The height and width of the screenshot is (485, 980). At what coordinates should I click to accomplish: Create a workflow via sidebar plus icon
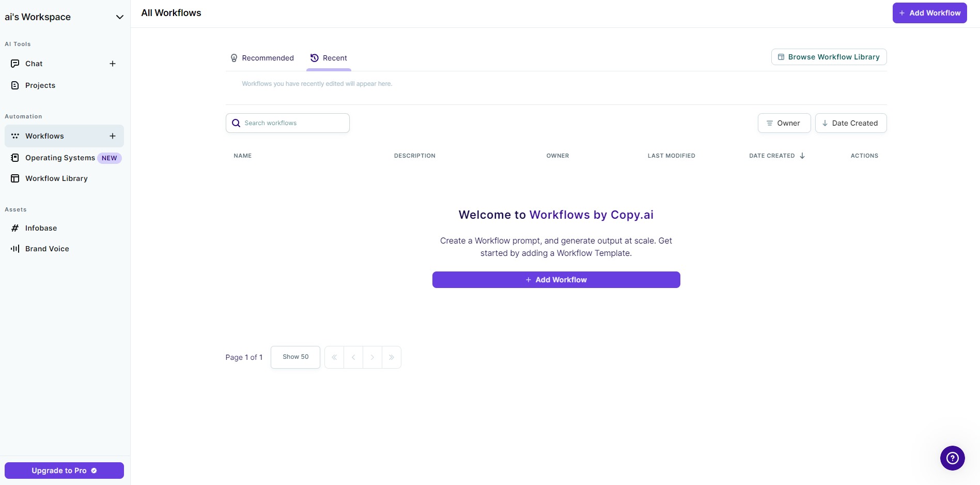click(113, 136)
